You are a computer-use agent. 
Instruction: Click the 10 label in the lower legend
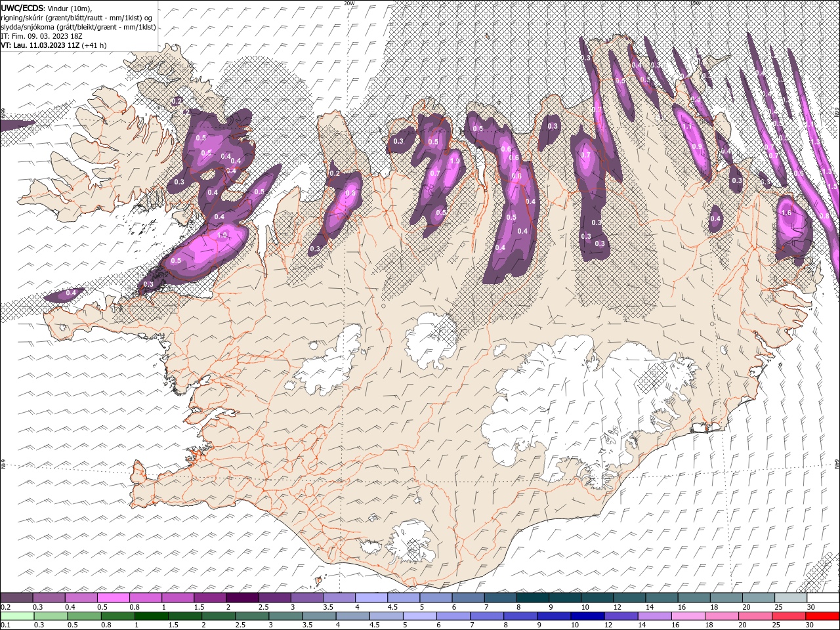(x=575, y=625)
